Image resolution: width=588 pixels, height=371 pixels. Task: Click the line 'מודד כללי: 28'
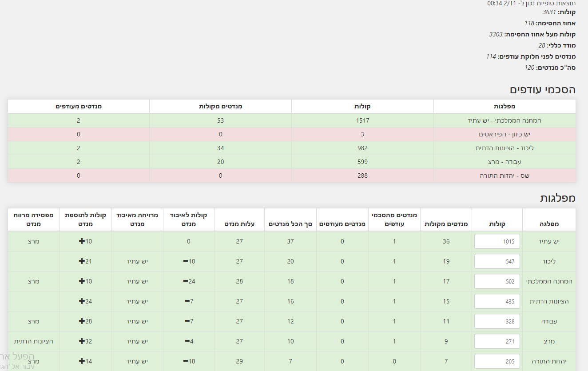557,45
